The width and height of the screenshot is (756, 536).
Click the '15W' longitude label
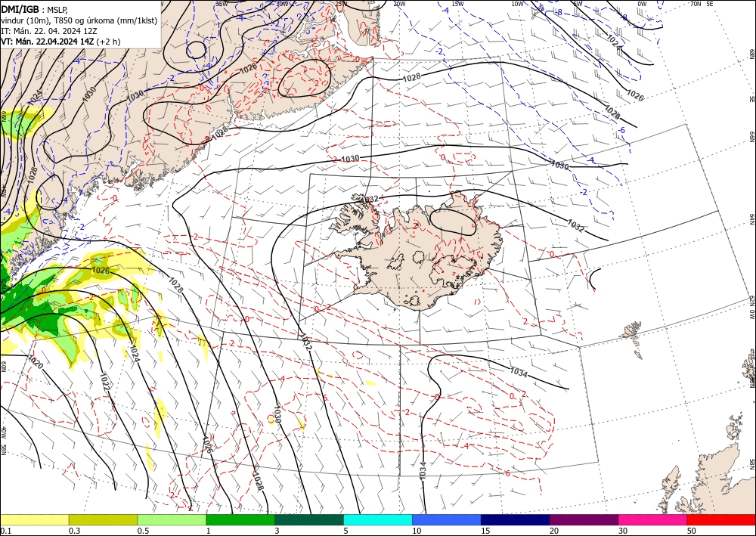click(457, 3)
